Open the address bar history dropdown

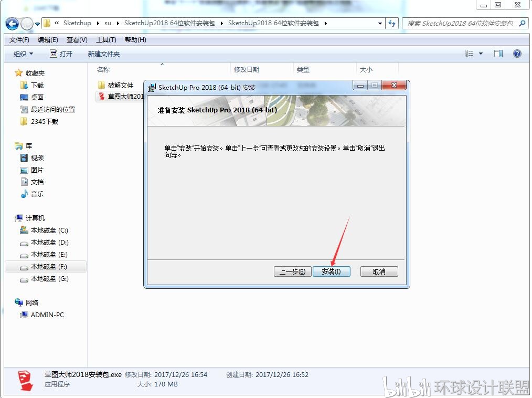(380, 24)
